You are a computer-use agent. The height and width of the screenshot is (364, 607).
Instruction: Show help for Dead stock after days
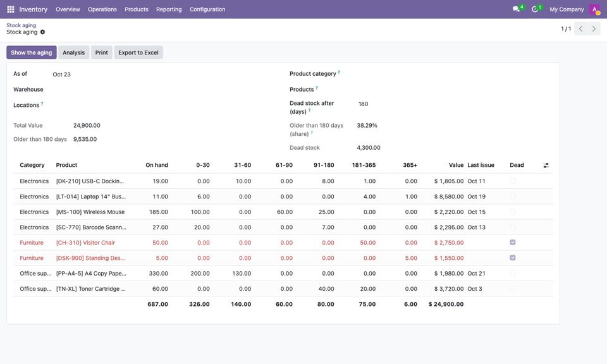tap(309, 110)
